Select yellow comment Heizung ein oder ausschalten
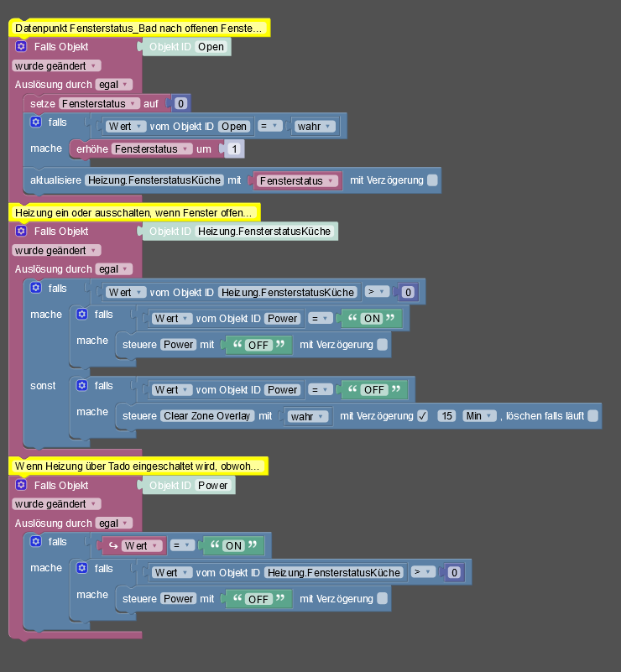The height and width of the screenshot is (672, 621). point(134,212)
